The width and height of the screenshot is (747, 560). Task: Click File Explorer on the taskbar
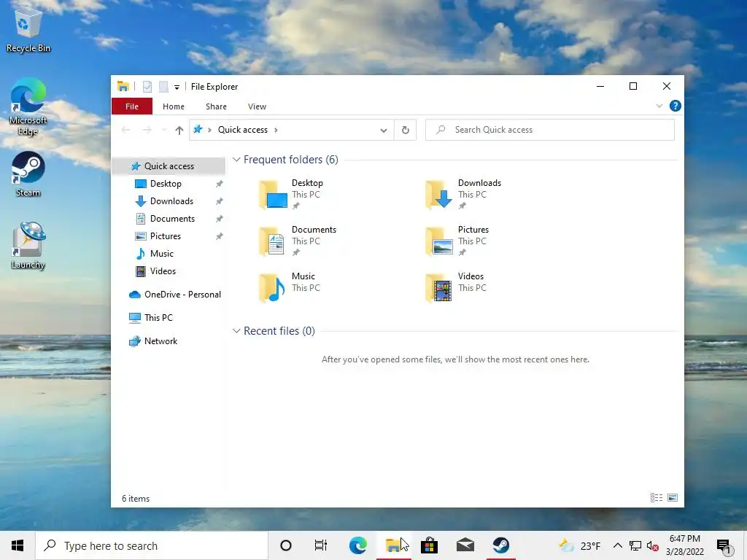click(393, 545)
